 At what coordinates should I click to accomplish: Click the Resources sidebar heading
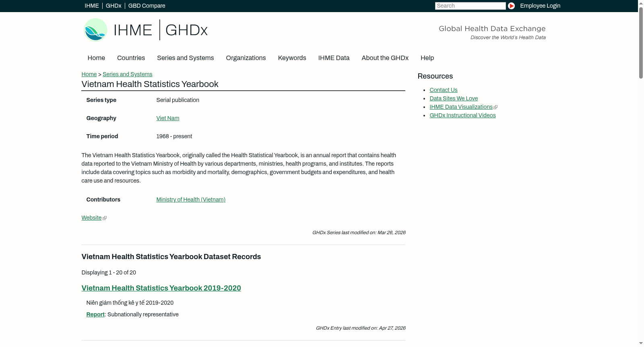[435, 76]
